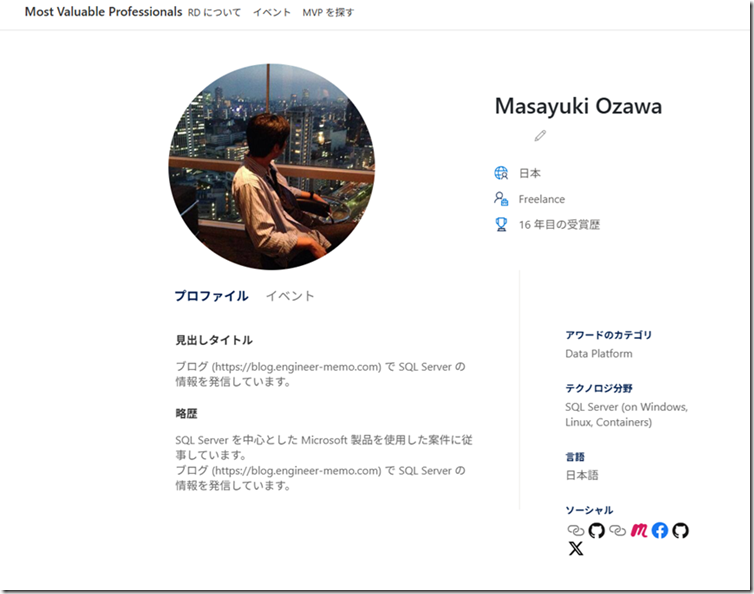Click the pencil edit icon under the name
The height and width of the screenshot is (594, 754).
tap(540, 136)
